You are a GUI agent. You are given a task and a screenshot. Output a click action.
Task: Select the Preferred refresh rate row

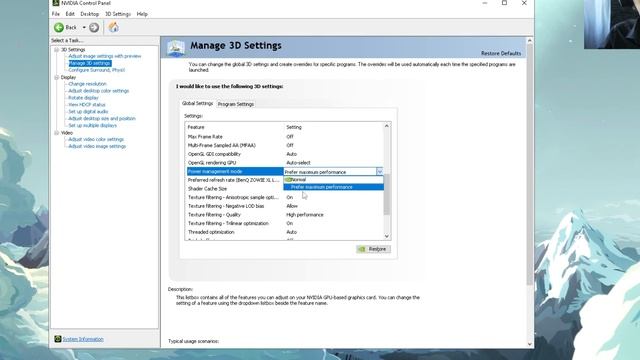coord(235,180)
